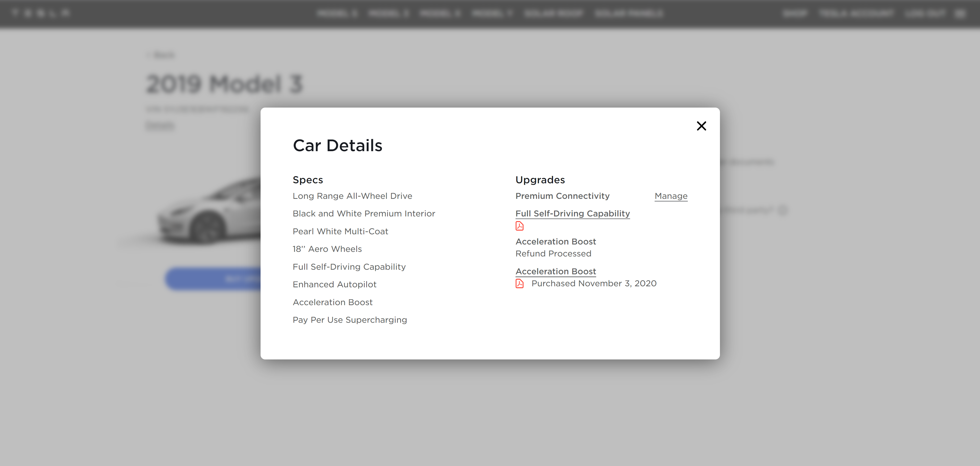Open the underlined Acceleration Boost link
This screenshot has width=980, height=466.
point(555,271)
